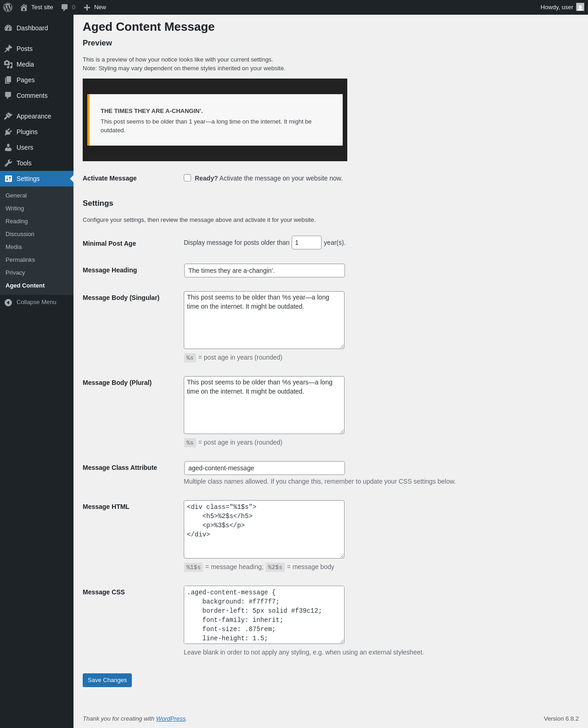588x728 pixels.
Task: Click the Message Body (Plural) textarea
Action: [x=264, y=405]
